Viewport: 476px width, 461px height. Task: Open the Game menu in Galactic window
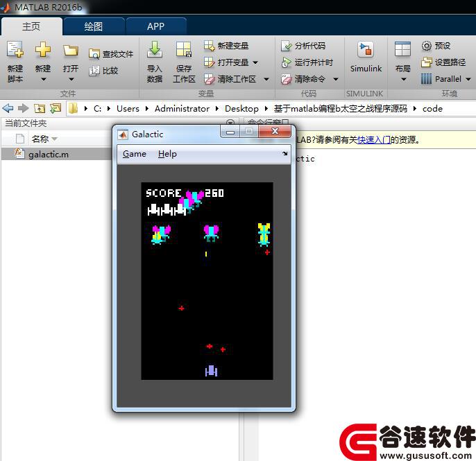point(135,154)
